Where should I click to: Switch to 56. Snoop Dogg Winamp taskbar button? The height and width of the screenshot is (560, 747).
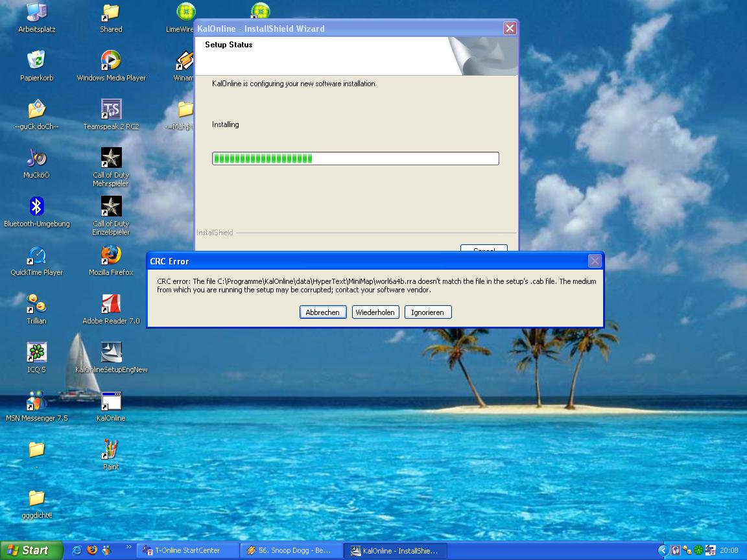(292, 550)
